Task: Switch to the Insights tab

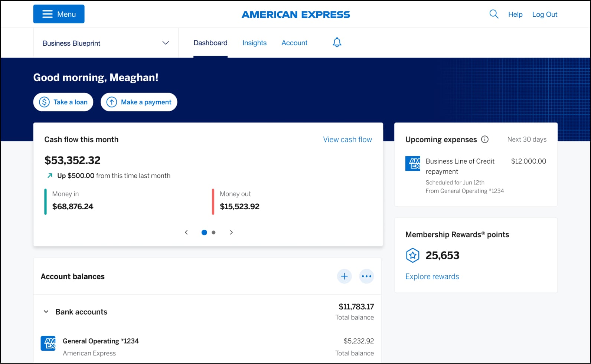Action: pyautogui.click(x=254, y=43)
